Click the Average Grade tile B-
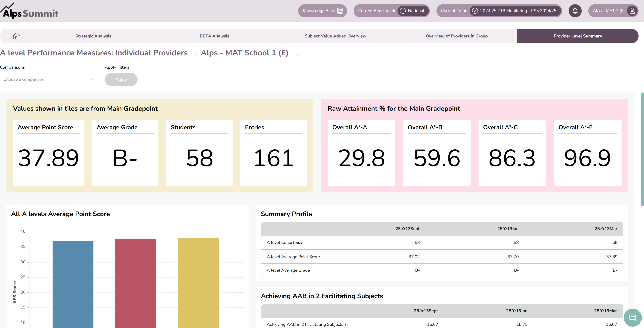The image size is (644, 328). pos(125,153)
